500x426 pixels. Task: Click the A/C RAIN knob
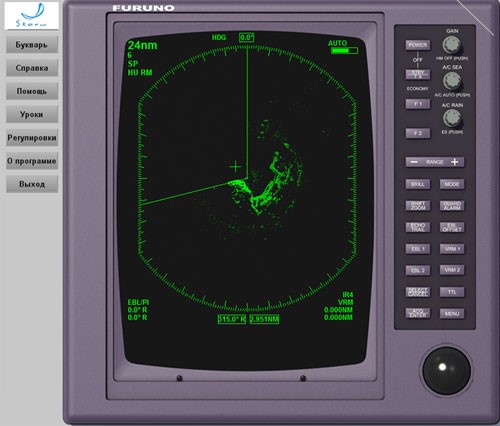(x=452, y=118)
